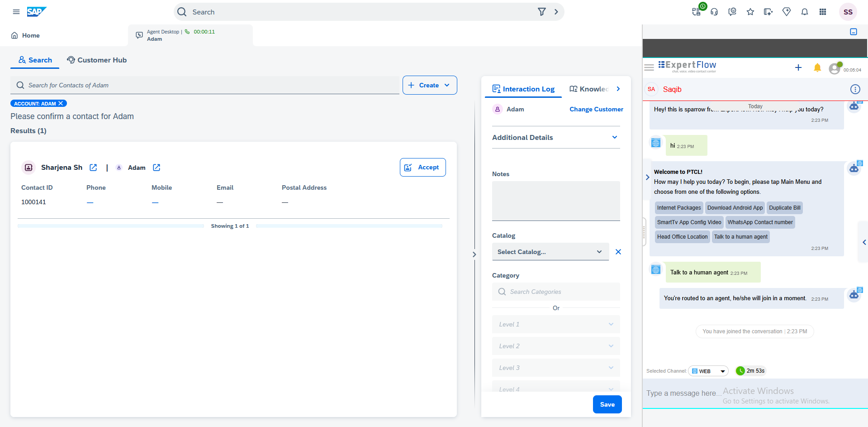Click the phone activity icon with green timer badge

(x=696, y=12)
